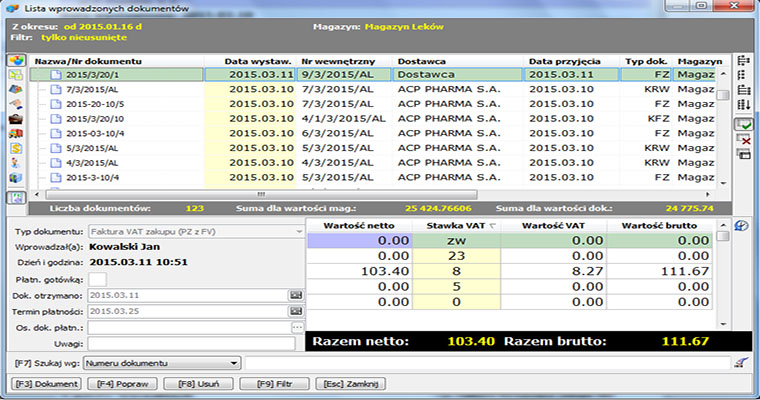Click the green checkmark icon on right toolbar
The height and width of the screenshot is (400, 760).
click(744, 125)
